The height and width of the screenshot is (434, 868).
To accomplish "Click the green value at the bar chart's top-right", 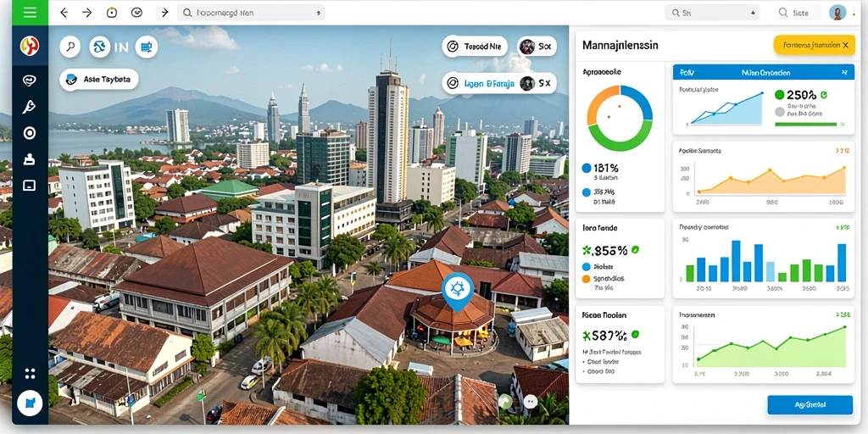I will (x=843, y=227).
